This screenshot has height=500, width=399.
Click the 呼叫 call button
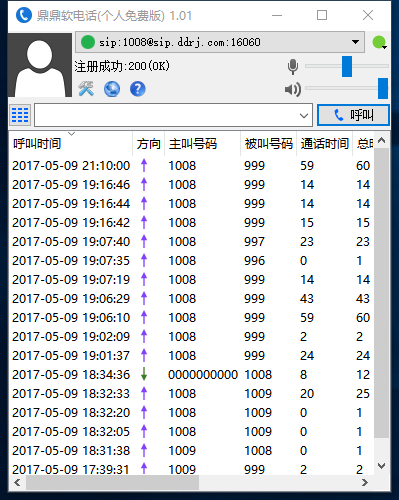coord(353,115)
